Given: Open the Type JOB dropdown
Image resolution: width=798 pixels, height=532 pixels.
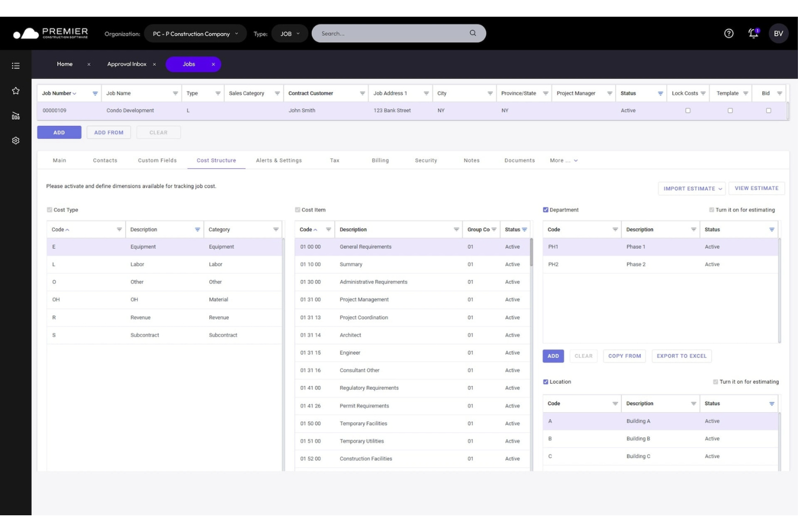Looking at the screenshot, I should (x=290, y=33).
